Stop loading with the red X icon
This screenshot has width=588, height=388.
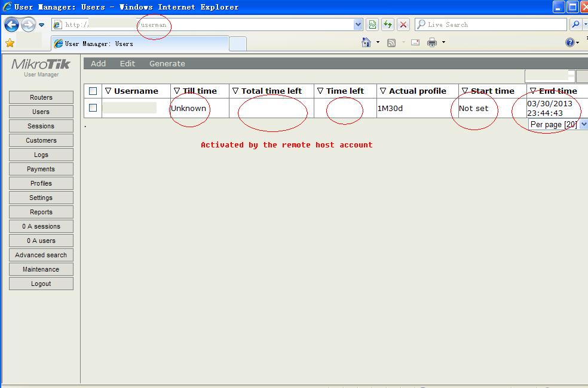point(403,24)
